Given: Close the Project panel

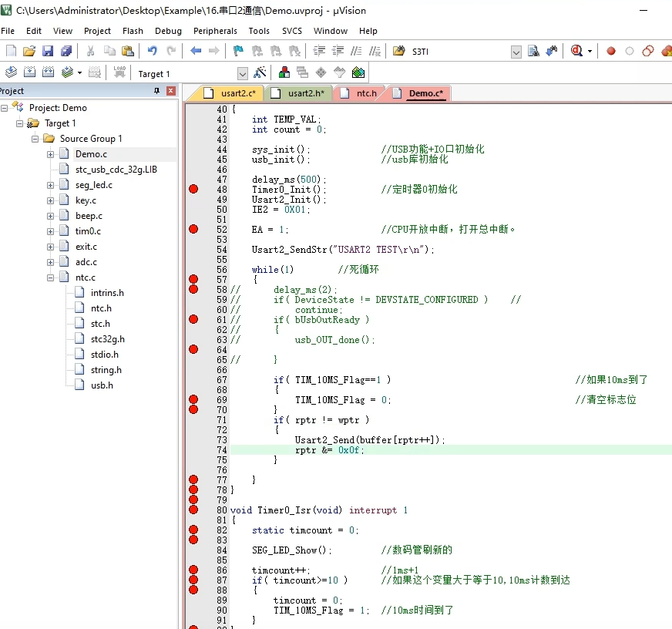Looking at the screenshot, I should [171, 90].
